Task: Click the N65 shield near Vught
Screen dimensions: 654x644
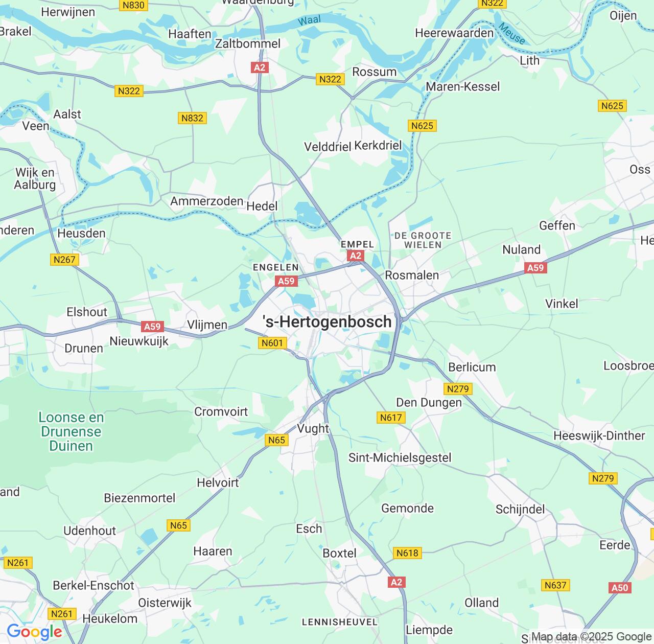Action: pos(276,440)
